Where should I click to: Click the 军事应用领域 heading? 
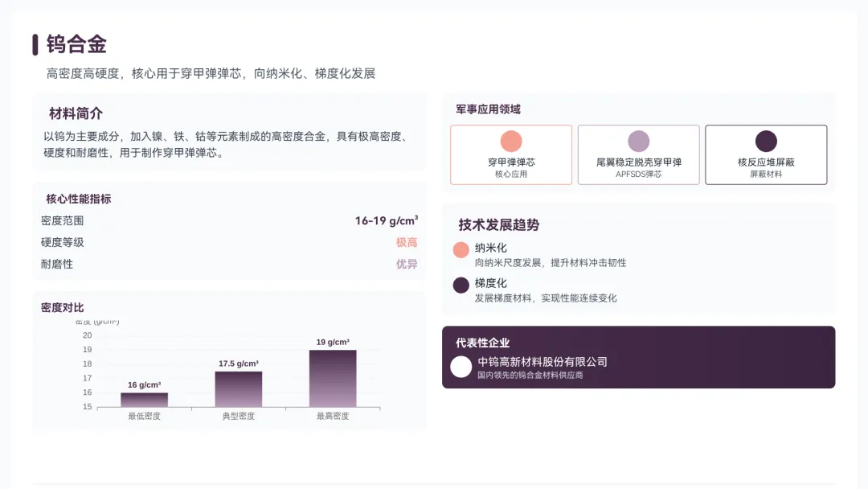[x=489, y=109]
